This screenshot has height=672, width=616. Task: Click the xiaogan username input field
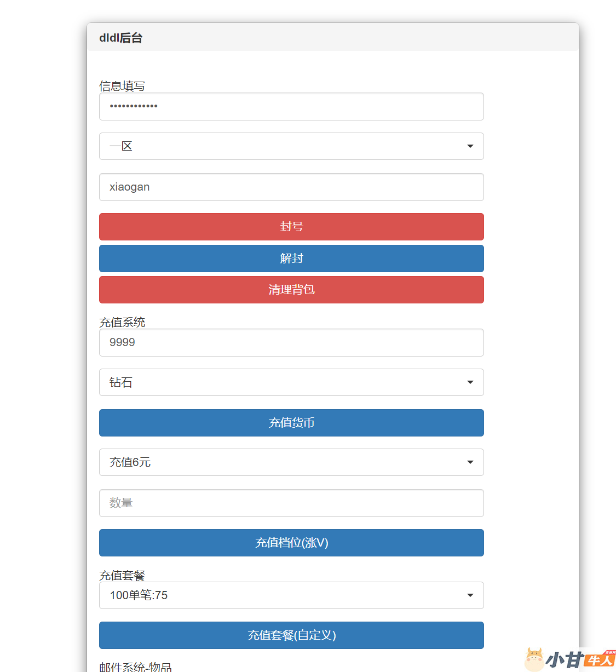pos(291,187)
